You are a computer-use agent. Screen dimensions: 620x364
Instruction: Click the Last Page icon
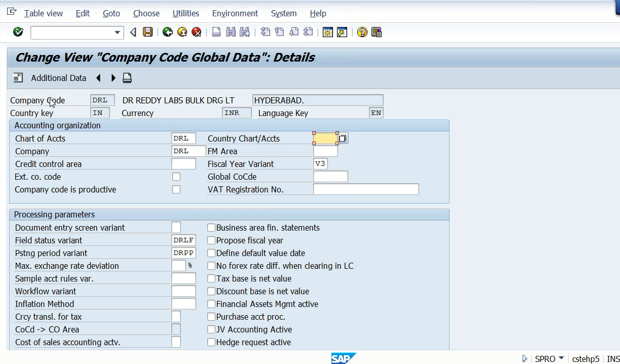[308, 33]
